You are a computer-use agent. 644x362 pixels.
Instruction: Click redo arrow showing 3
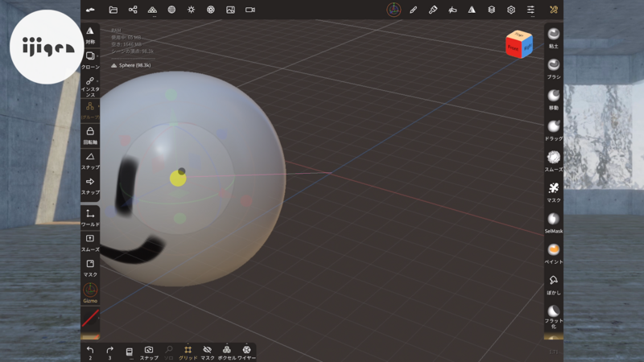click(x=109, y=352)
